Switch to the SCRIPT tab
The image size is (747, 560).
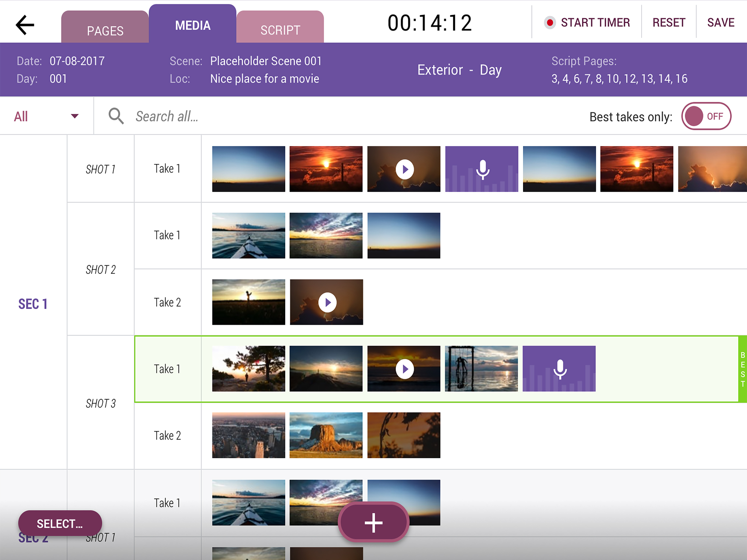pyautogui.click(x=280, y=30)
